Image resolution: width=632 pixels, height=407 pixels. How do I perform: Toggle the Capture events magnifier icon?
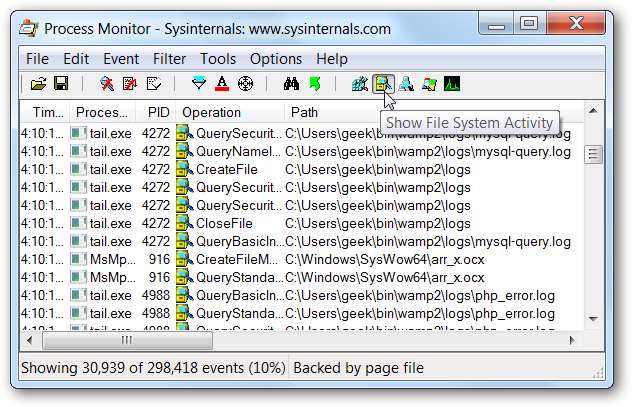point(107,84)
